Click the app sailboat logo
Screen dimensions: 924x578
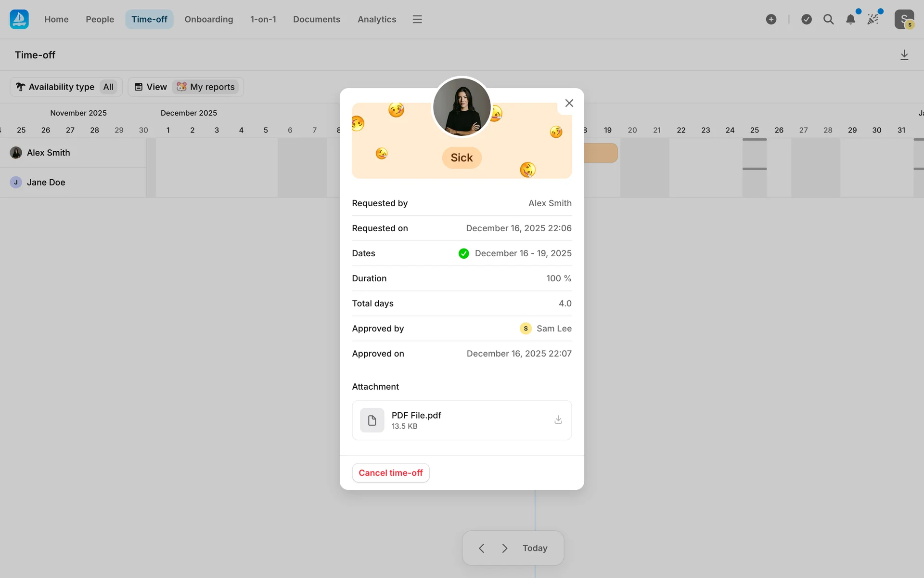tap(19, 19)
